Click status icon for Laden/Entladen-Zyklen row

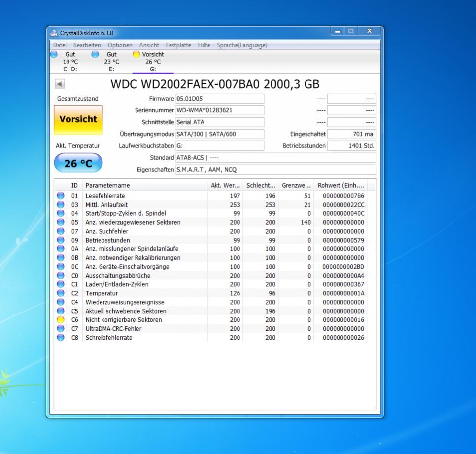click(61, 284)
